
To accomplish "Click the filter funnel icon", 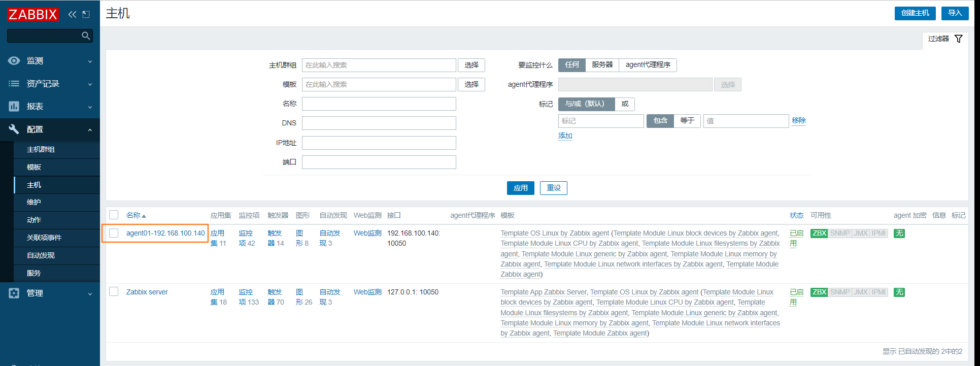I will point(958,39).
